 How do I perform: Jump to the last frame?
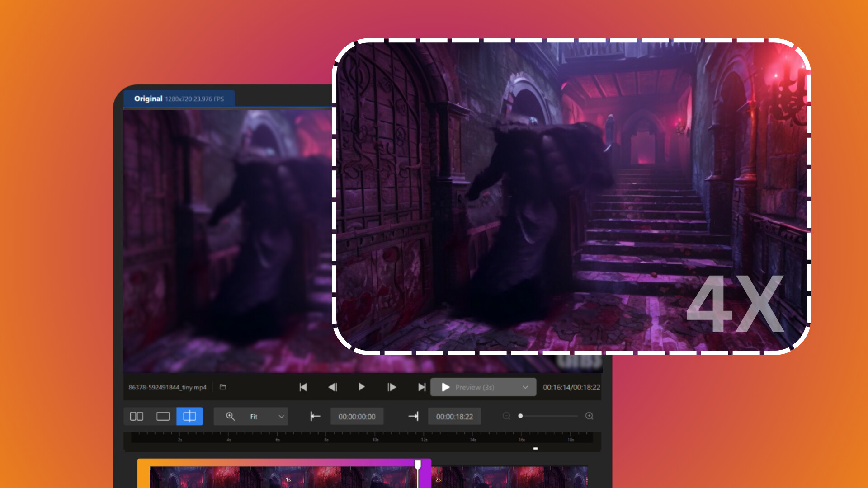pos(421,387)
